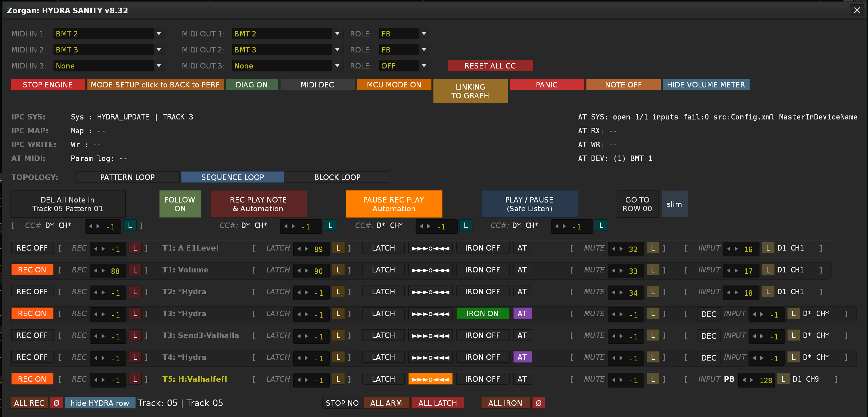The width and height of the screenshot is (868, 417).
Task: Click the LATCH learn L in T1: Volume row
Action: click(x=338, y=270)
